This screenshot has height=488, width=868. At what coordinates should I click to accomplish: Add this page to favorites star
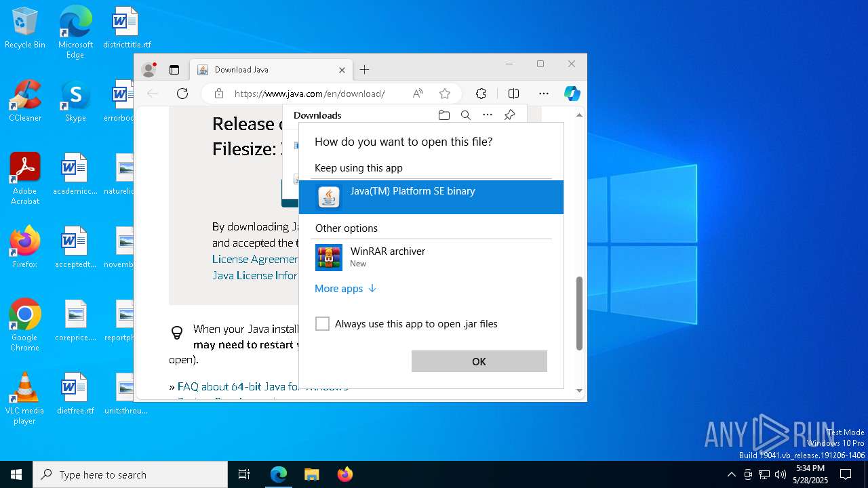tap(445, 94)
